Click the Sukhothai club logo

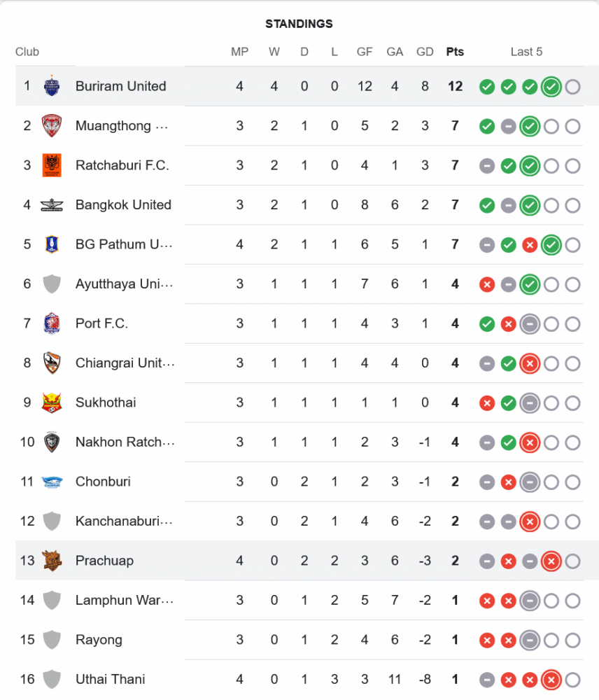coord(52,402)
